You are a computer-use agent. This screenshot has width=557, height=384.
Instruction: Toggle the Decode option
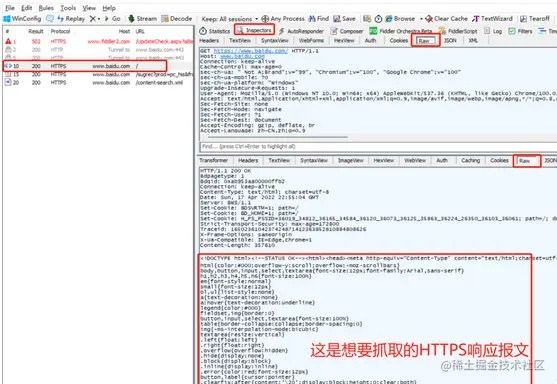pyautogui.click(x=177, y=18)
